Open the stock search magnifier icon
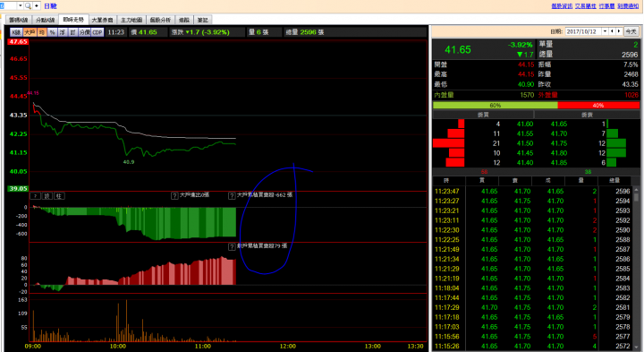644x352 pixels. coord(28,5)
